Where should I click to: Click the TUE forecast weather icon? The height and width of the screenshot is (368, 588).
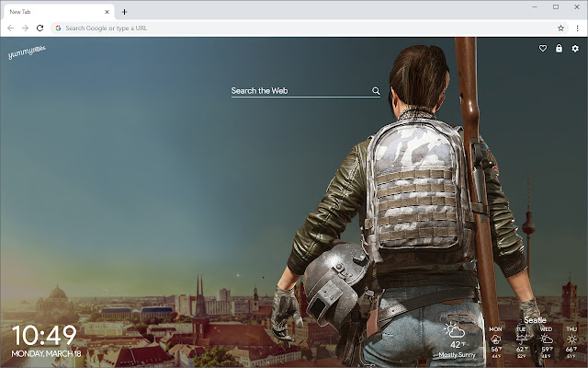[521, 339]
